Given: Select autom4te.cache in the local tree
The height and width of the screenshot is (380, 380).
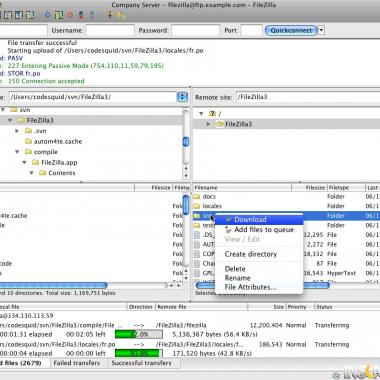Looking at the screenshot, I should [x=58, y=141].
